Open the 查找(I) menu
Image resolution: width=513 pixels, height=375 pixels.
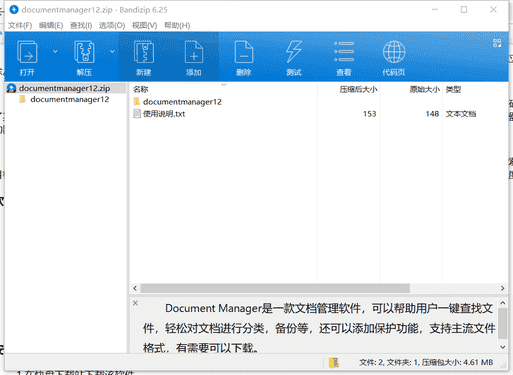(81, 25)
